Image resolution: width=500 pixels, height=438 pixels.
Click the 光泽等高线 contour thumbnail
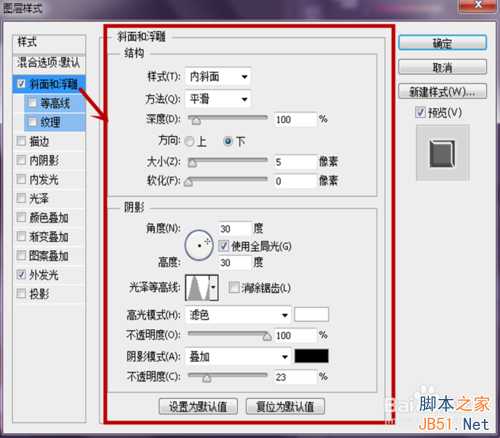(x=198, y=287)
